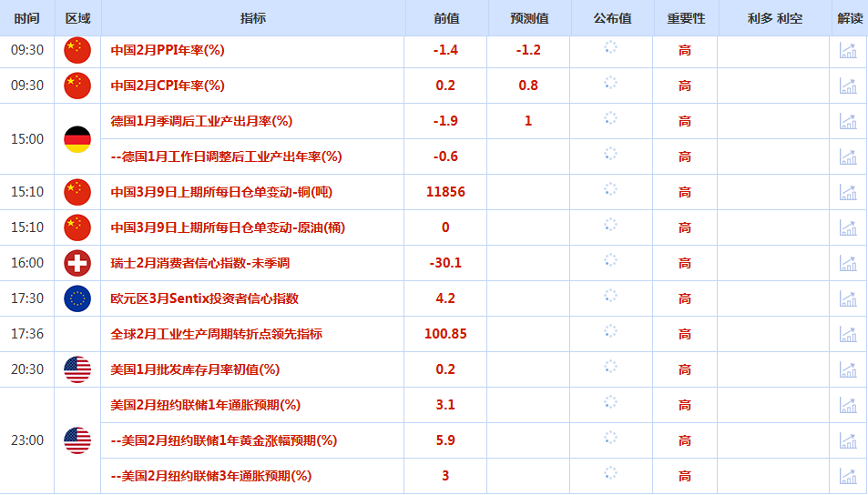Open indicator 中国2月CPI年率(%)
Image resolution: width=868 pixels, height=495 pixels.
point(168,86)
